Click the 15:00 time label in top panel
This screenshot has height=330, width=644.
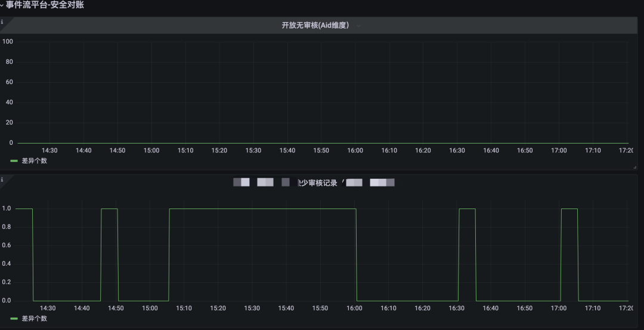pos(151,151)
